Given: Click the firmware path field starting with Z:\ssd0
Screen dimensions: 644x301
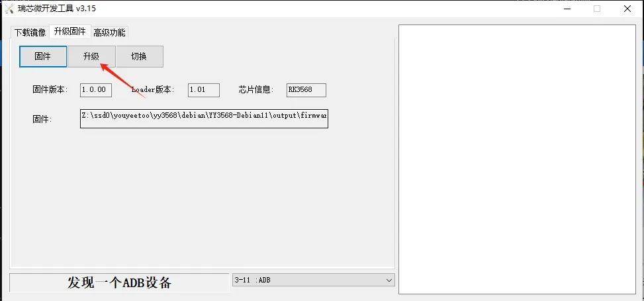Looking at the screenshot, I should (x=204, y=118).
